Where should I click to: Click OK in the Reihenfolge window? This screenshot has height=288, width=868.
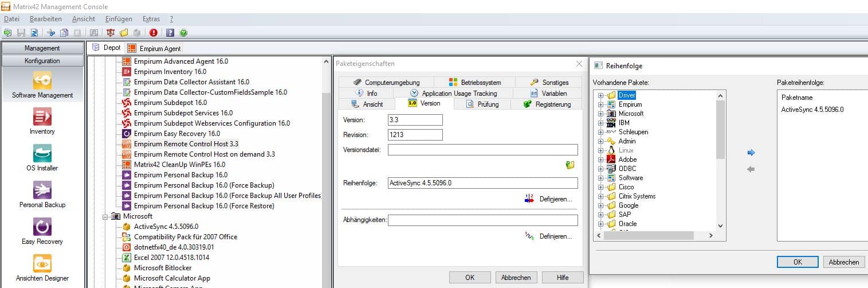tap(798, 262)
